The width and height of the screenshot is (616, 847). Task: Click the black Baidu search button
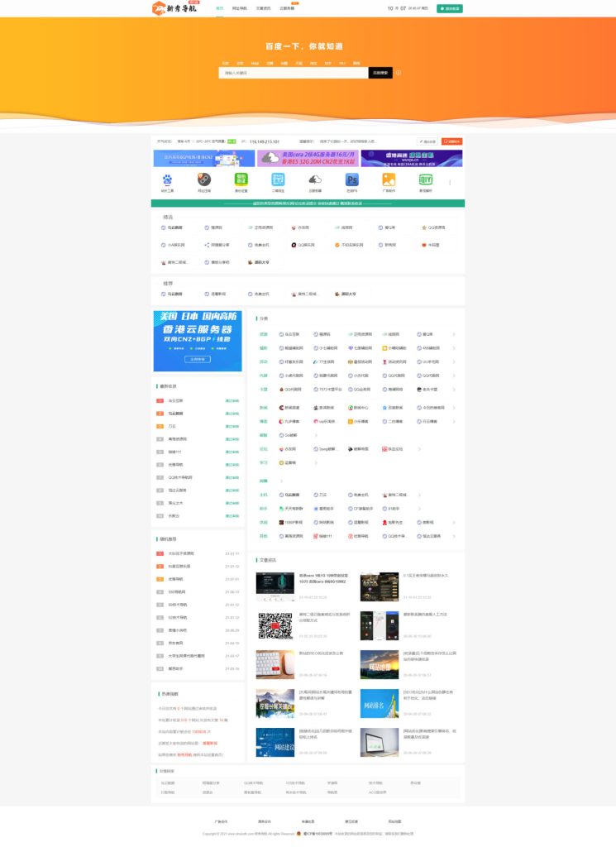[380, 73]
